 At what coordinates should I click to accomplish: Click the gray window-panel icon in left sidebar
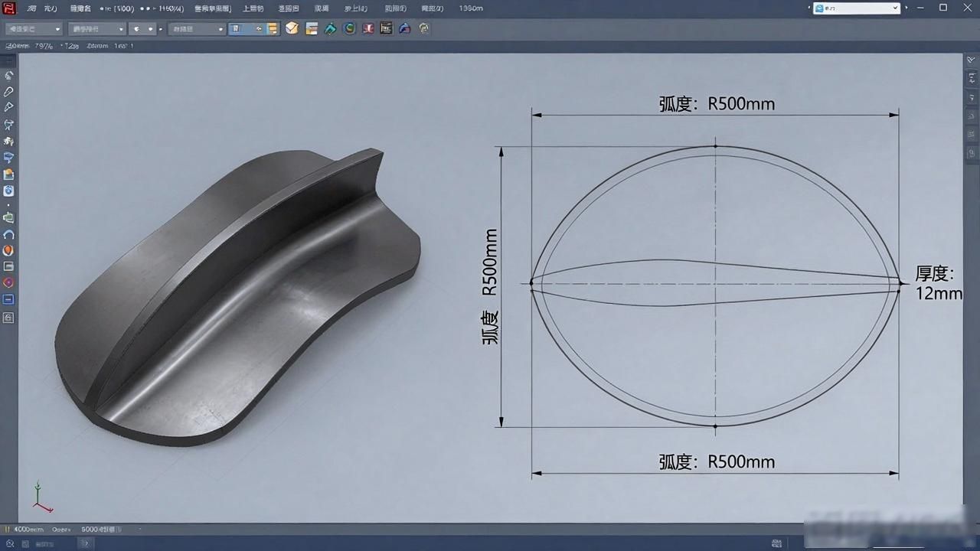[9, 266]
